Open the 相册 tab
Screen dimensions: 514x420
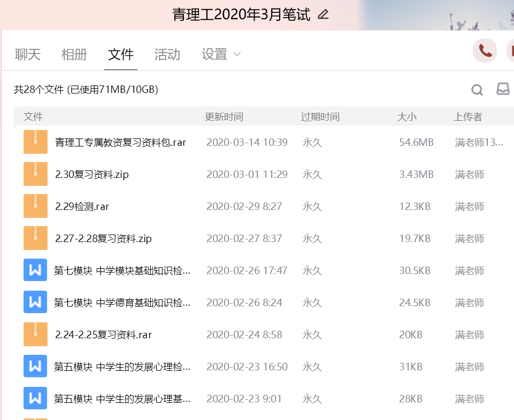click(74, 54)
